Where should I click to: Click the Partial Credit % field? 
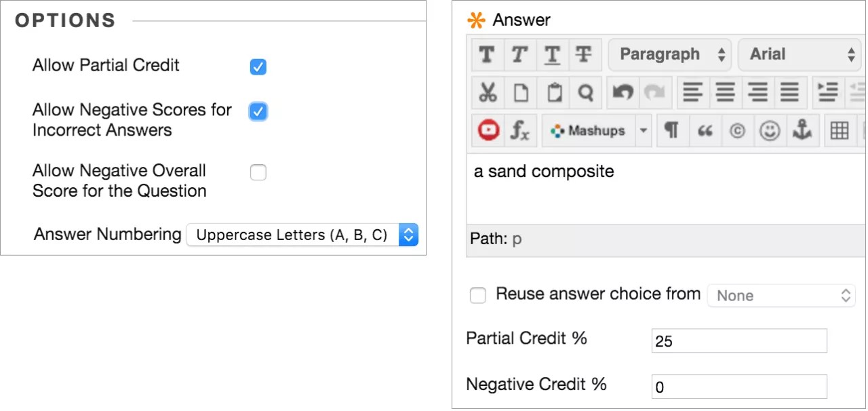(738, 341)
